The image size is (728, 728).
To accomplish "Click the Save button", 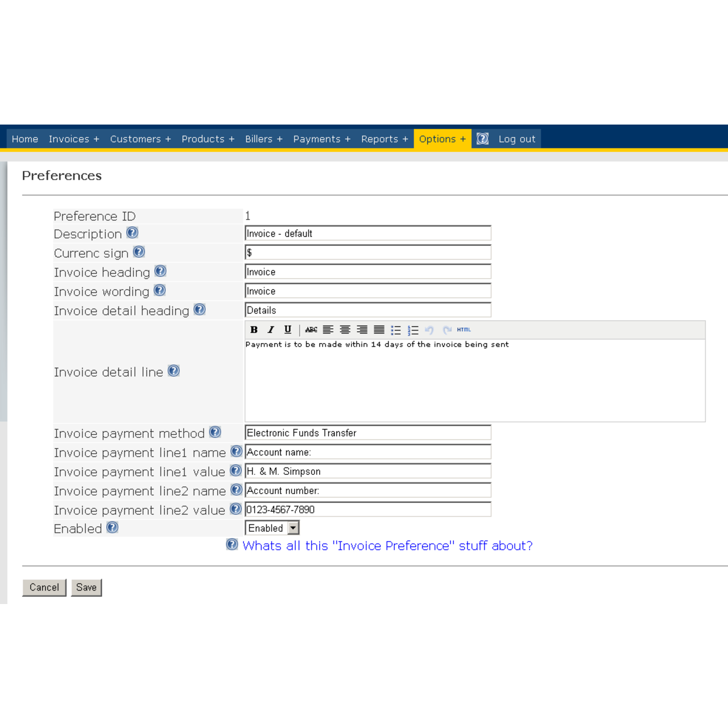I will coord(86,588).
